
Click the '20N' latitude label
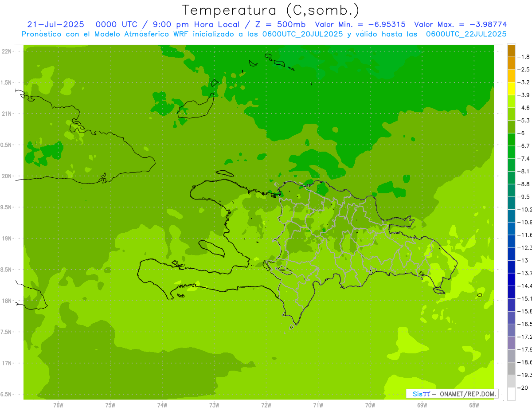click(x=7, y=176)
